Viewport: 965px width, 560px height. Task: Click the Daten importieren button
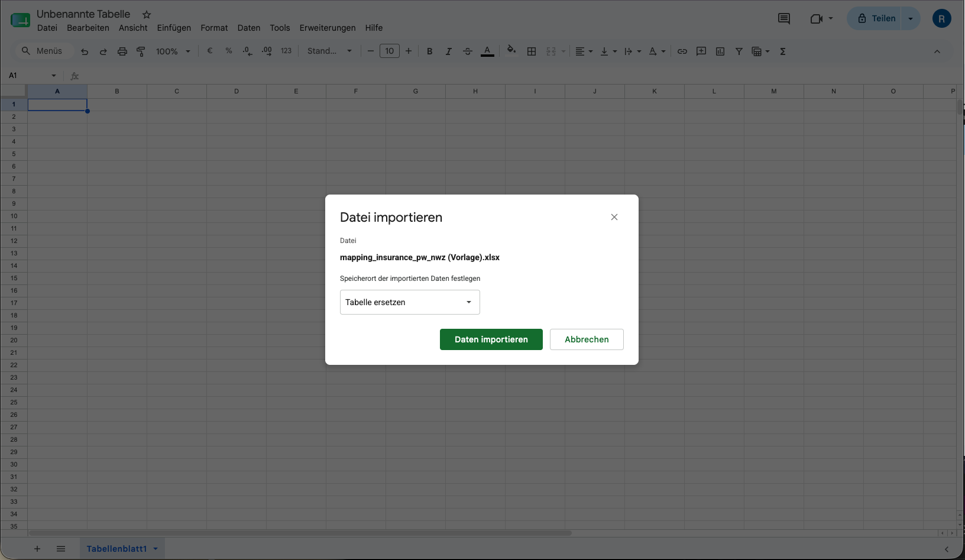point(491,339)
